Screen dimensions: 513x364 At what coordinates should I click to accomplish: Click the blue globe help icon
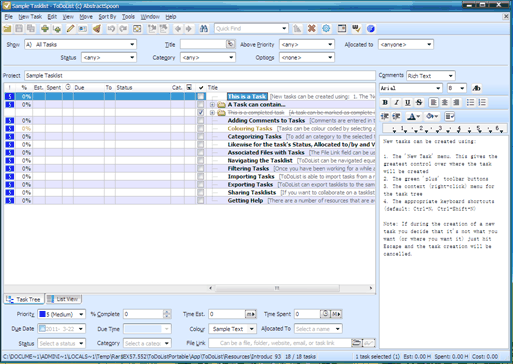(x=371, y=29)
